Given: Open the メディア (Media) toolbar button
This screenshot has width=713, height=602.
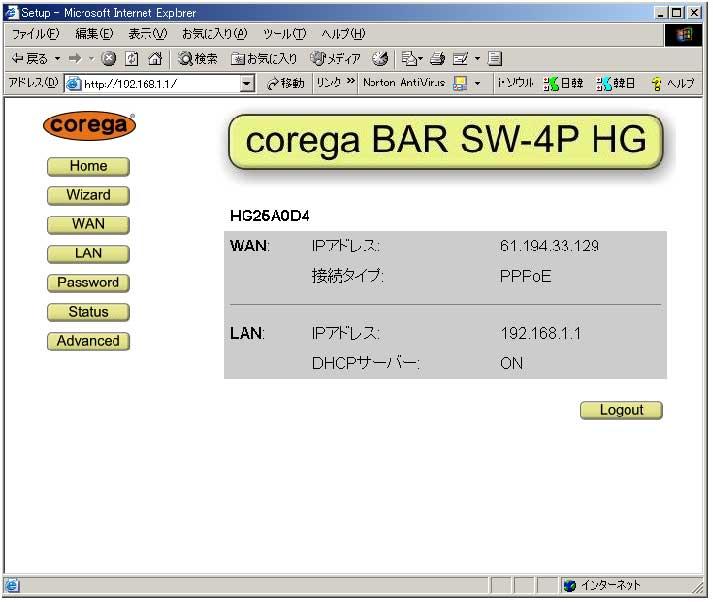Looking at the screenshot, I should 336,59.
